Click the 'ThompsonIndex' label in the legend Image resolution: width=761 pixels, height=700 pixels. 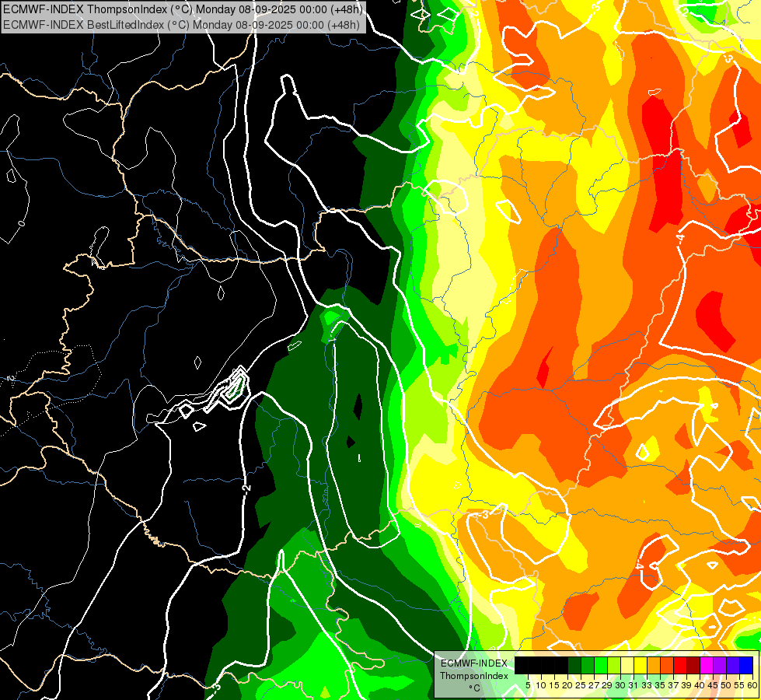[474, 676]
